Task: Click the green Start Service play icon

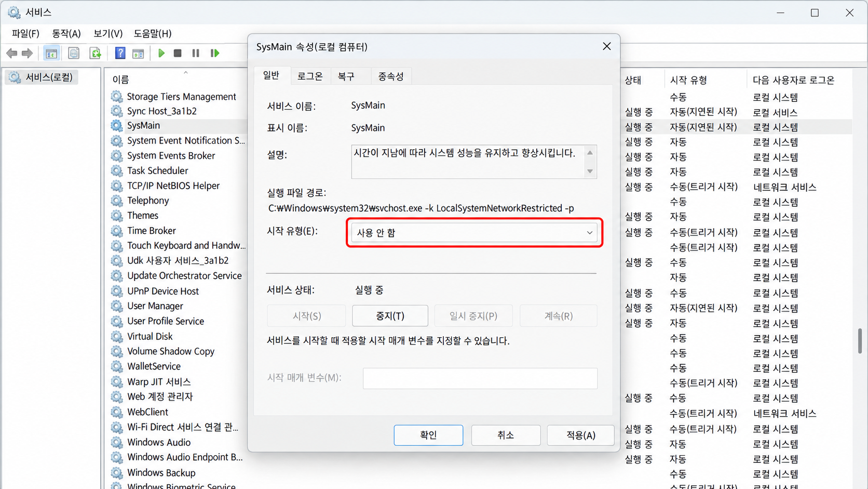Action: tap(161, 53)
